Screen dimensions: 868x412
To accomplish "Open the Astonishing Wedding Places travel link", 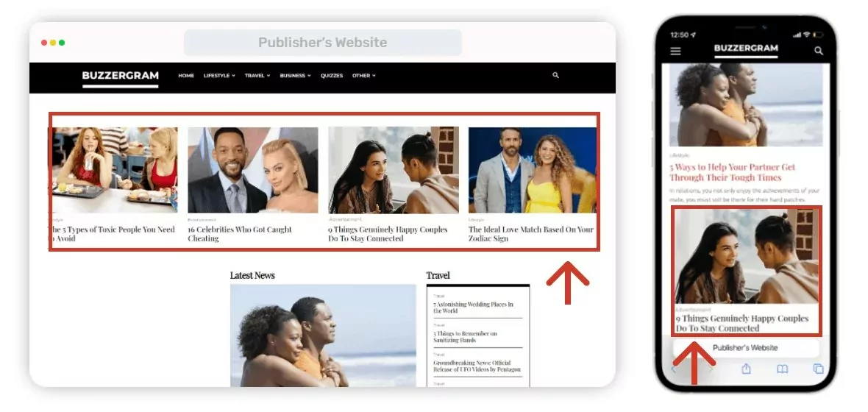I will [x=473, y=308].
